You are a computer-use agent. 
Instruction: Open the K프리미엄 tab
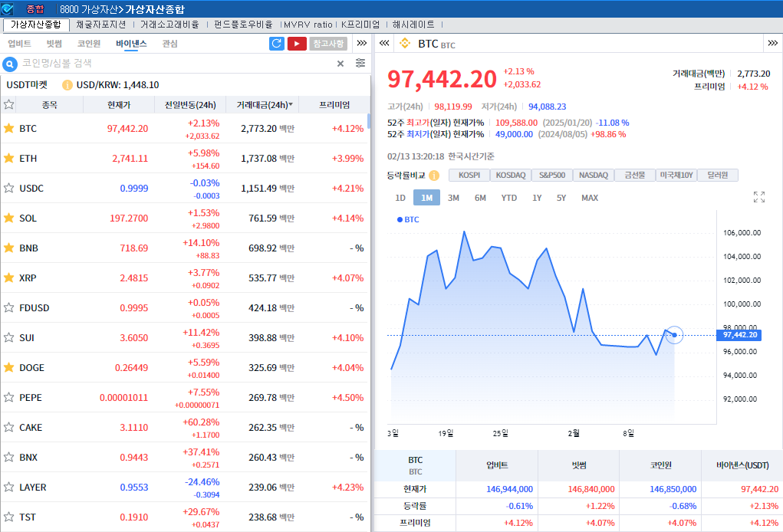[360, 25]
